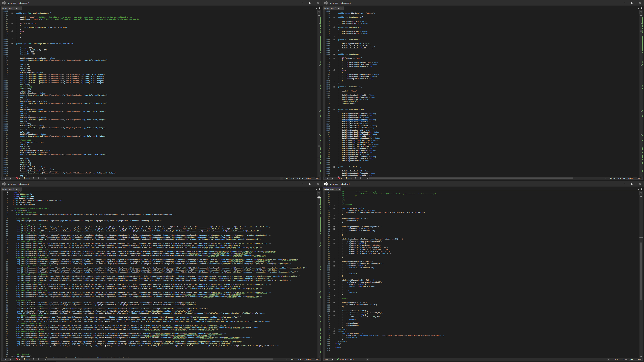Close the index.html document tab
The height and width of the screenshot is (362, 644).
pyautogui.click(x=339, y=189)
